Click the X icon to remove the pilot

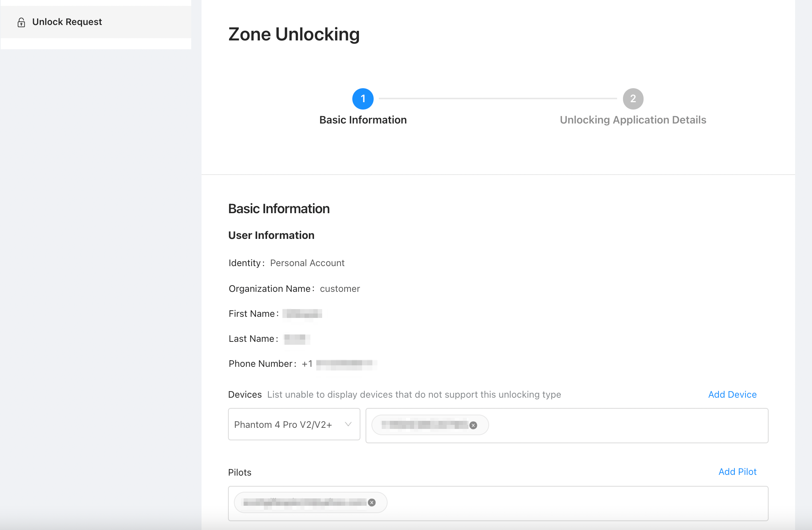click(372, 502)
